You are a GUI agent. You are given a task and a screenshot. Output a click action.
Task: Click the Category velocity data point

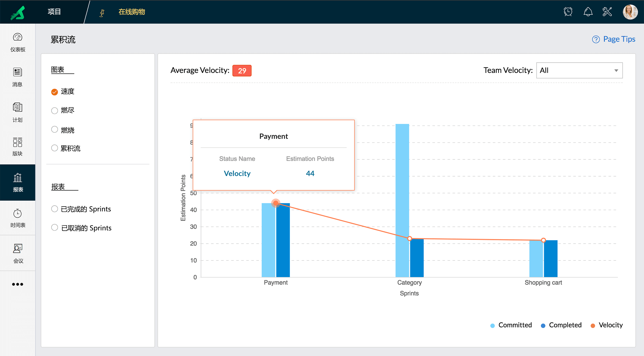point(410,239)
